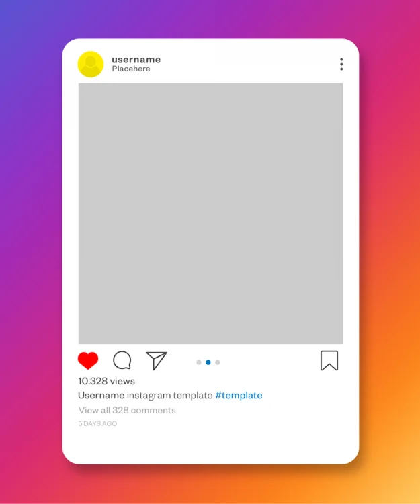
Task: Click the red heart like icon
Action: [x=88, y=360]
